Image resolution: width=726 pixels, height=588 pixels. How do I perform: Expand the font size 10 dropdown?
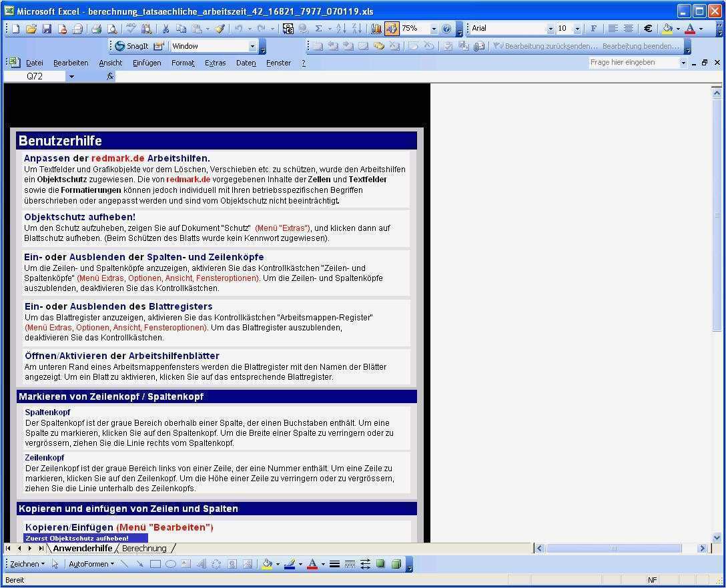(x=577, y=29)
